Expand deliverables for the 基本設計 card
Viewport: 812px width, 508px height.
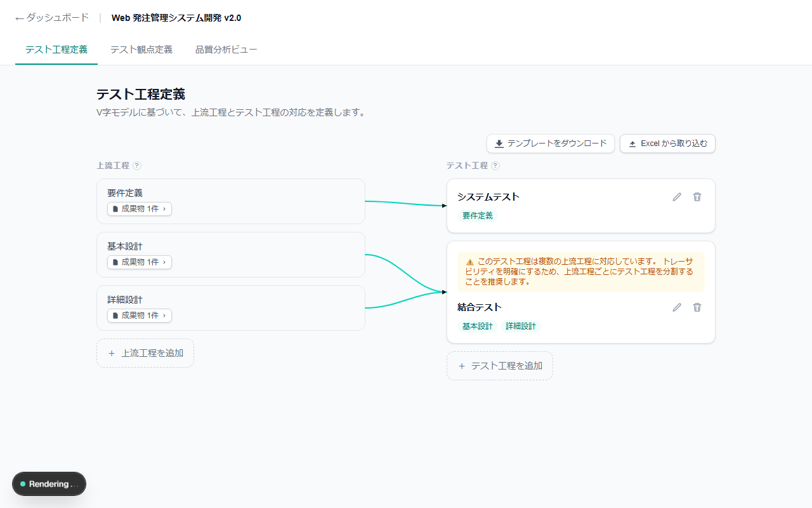(140, 262)
